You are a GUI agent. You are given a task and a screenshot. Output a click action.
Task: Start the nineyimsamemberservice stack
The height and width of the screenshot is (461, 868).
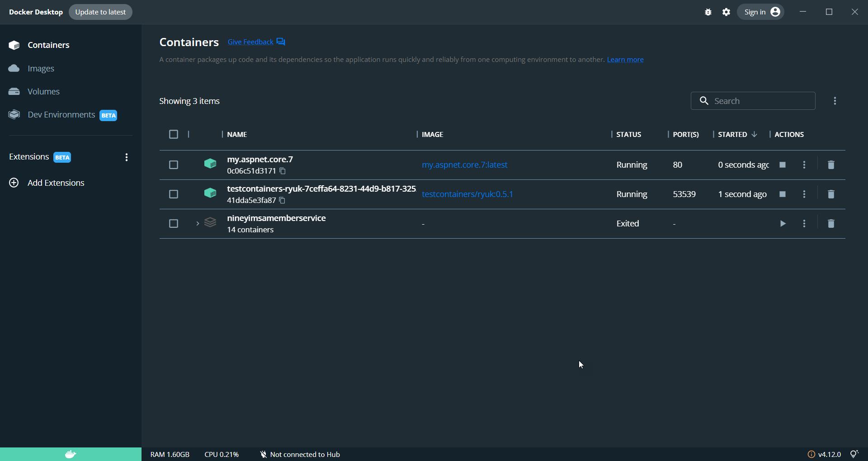(x=783, y=224)
